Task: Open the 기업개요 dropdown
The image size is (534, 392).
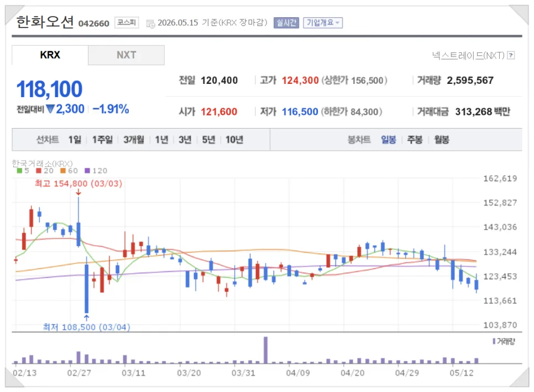Action: (323, 23)
